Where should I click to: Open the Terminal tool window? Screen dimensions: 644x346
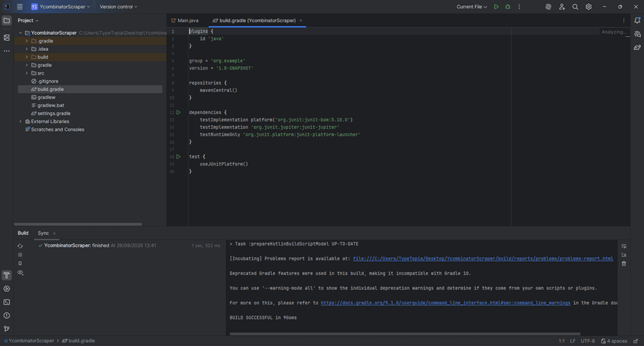coord(6,302)
